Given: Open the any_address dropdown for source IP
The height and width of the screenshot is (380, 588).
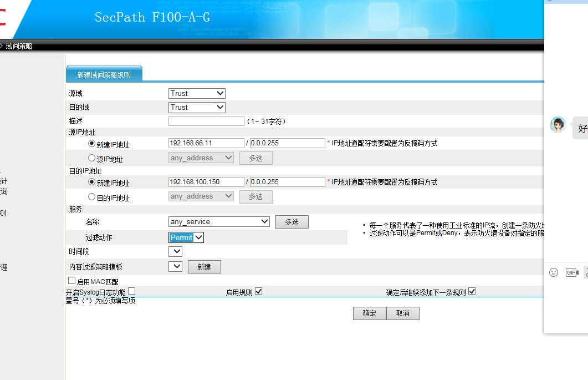Looking at the screenshot, I should [201, 158].
